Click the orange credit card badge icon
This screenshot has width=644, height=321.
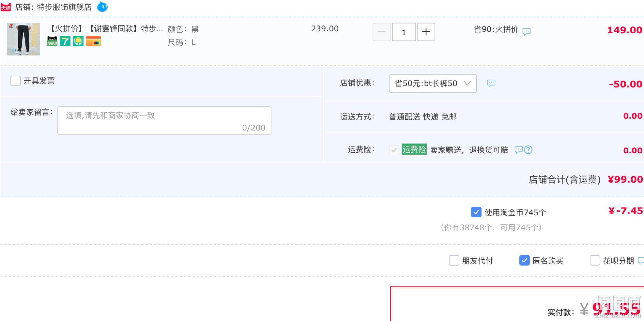(x=94, y=41)
